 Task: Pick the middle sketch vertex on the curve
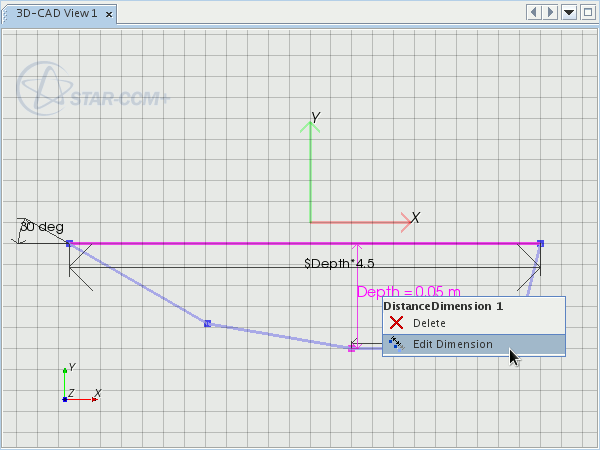[207, 324]
